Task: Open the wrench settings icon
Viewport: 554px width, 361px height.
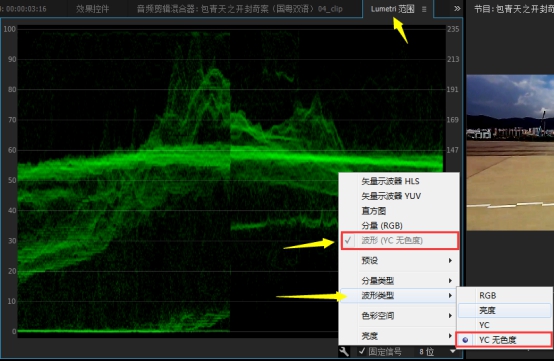Action: tap(344, 351)
